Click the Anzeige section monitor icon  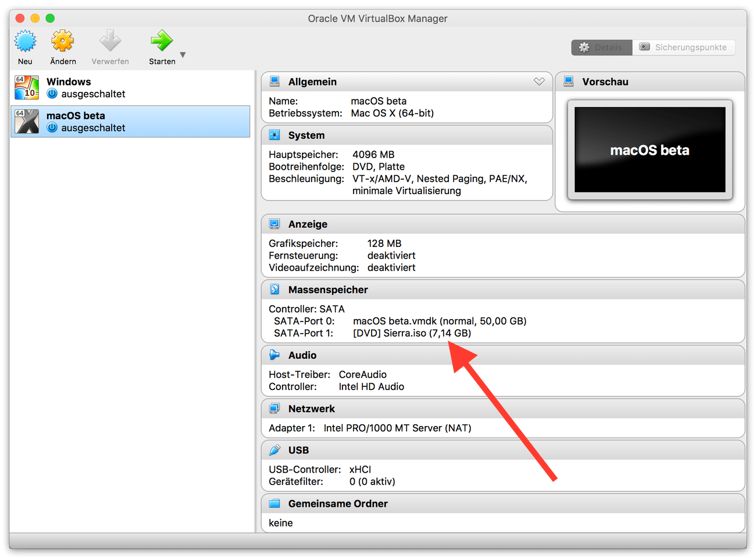click(274, 224)
